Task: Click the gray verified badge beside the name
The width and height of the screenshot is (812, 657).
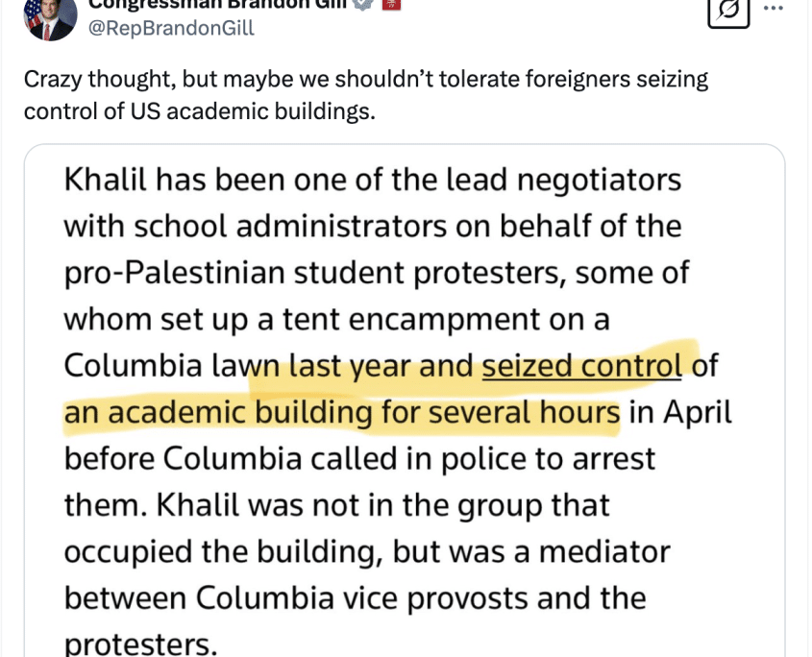Action: pos(363,4)
